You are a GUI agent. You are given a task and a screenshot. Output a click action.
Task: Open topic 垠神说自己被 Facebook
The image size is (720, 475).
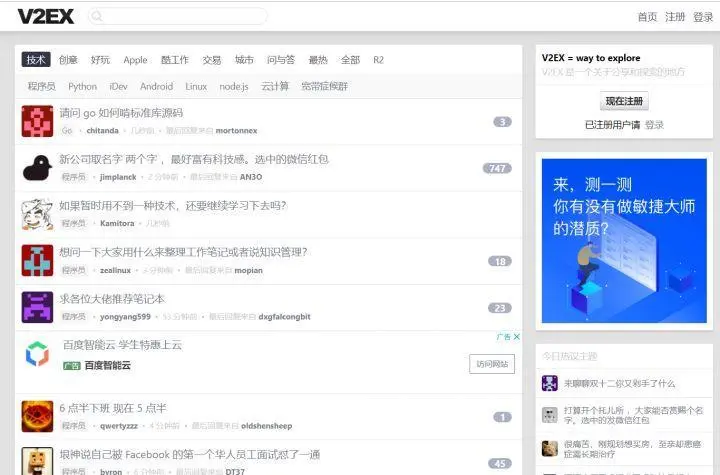point(190,455)
